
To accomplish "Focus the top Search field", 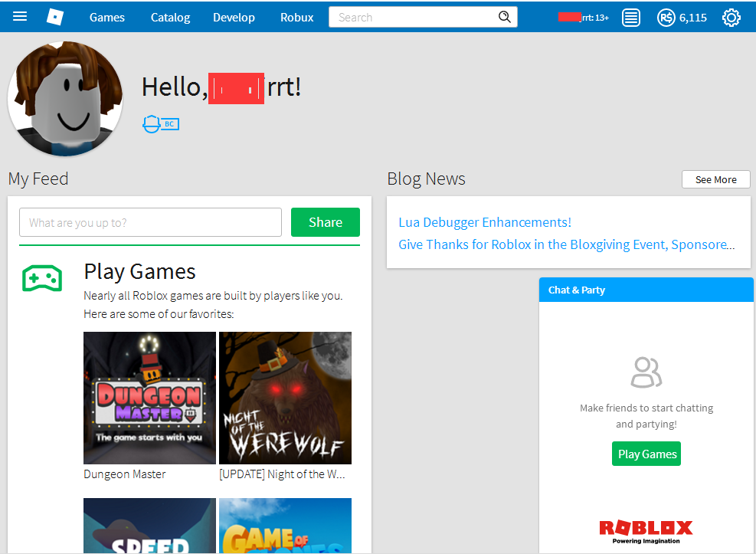I will pyautogui.click(x=423, y=17).
